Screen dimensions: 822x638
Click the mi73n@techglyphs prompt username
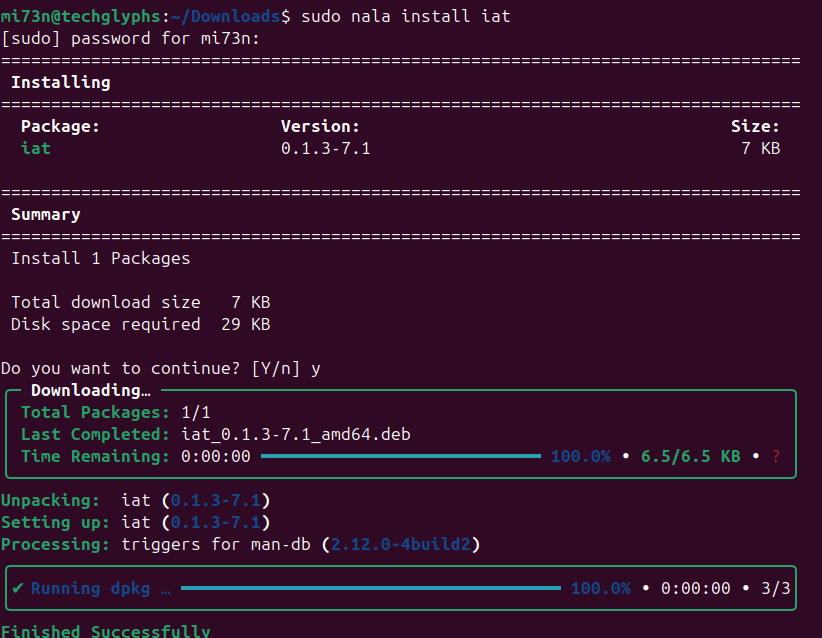pos(80,16)
